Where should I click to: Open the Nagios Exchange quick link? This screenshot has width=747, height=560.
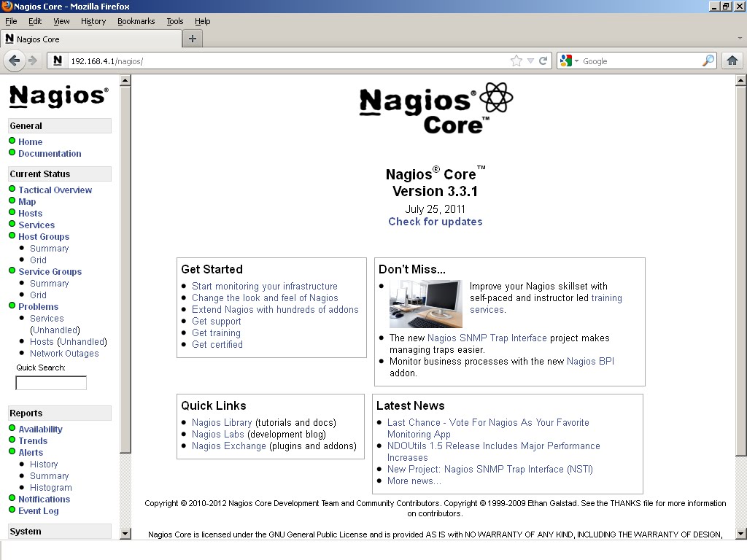(x=228, y=446)
